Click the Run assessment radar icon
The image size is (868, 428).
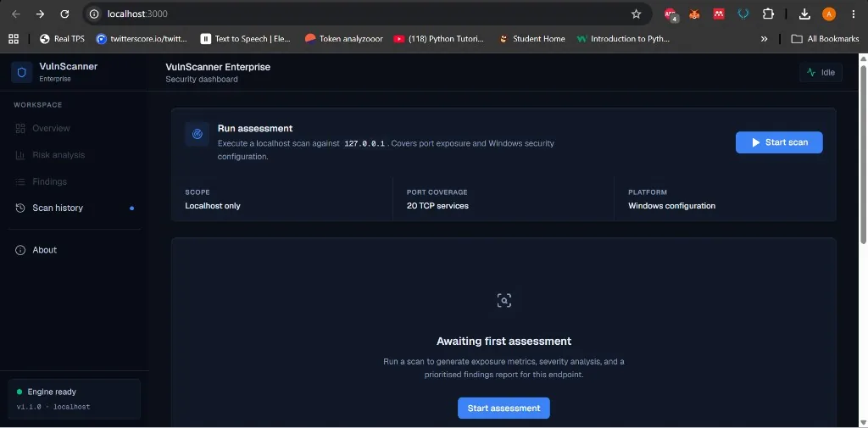point(197,134)
